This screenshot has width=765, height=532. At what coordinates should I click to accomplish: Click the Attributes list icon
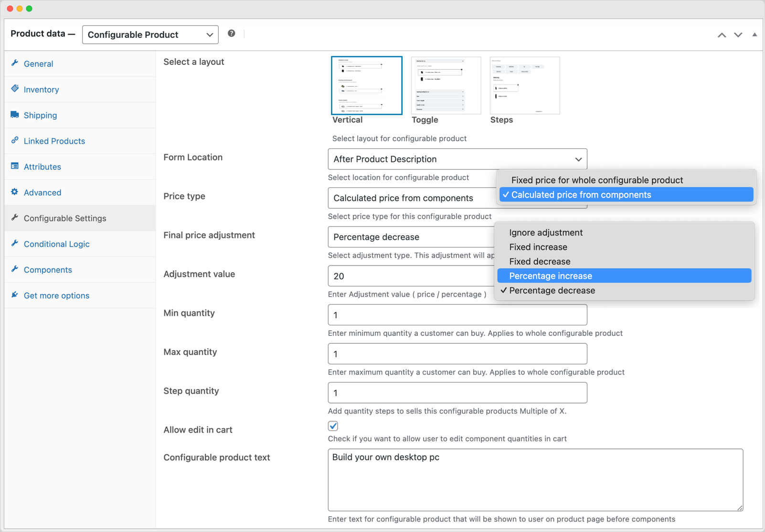click(x=15, y=166)
